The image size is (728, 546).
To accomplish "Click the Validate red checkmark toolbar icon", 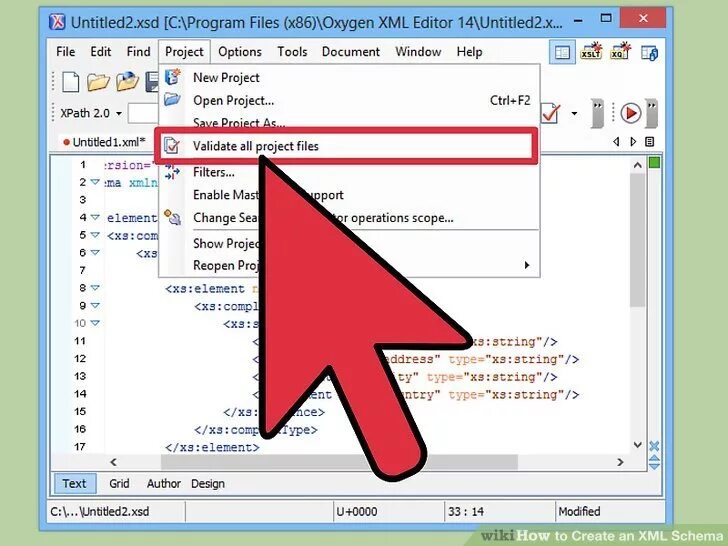I will point(551,113).
